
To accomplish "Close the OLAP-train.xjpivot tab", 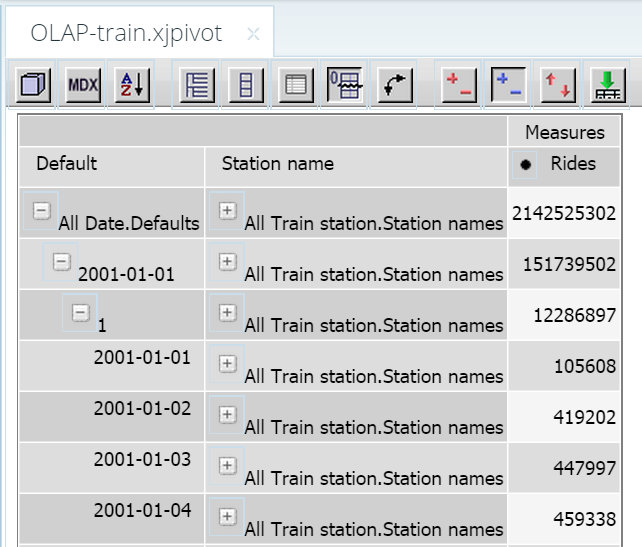I will (x=253, y=34).
